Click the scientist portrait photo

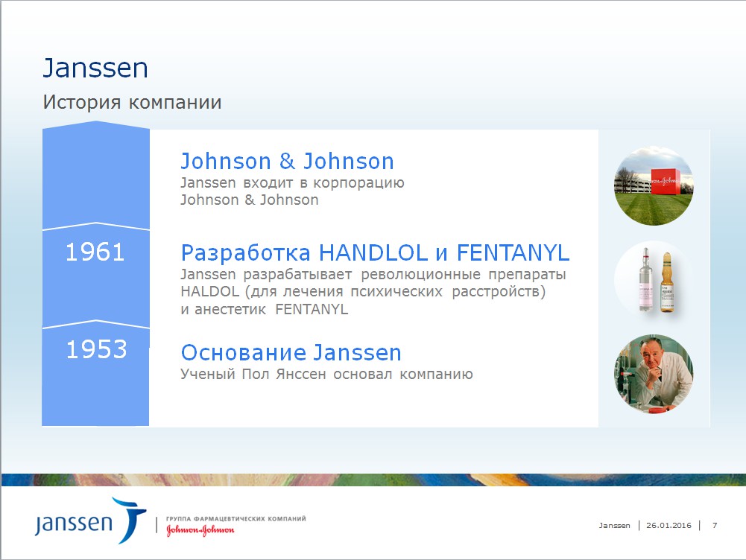(654, 374)
